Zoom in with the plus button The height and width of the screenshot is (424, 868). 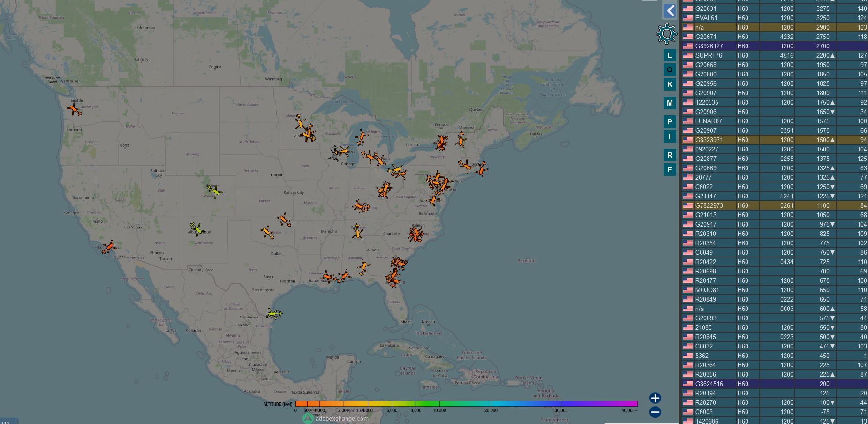(655, 398)
